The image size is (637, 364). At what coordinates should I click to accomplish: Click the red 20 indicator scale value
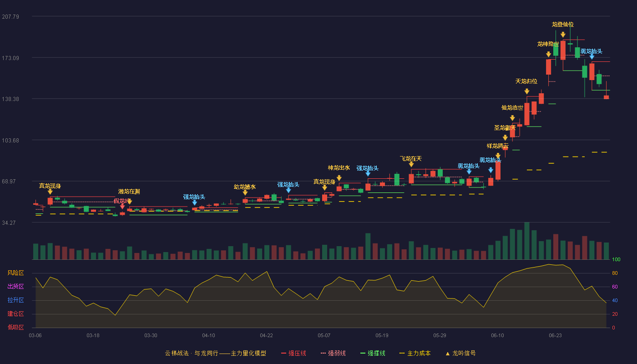pyautogui.click(x=615, y=314)
